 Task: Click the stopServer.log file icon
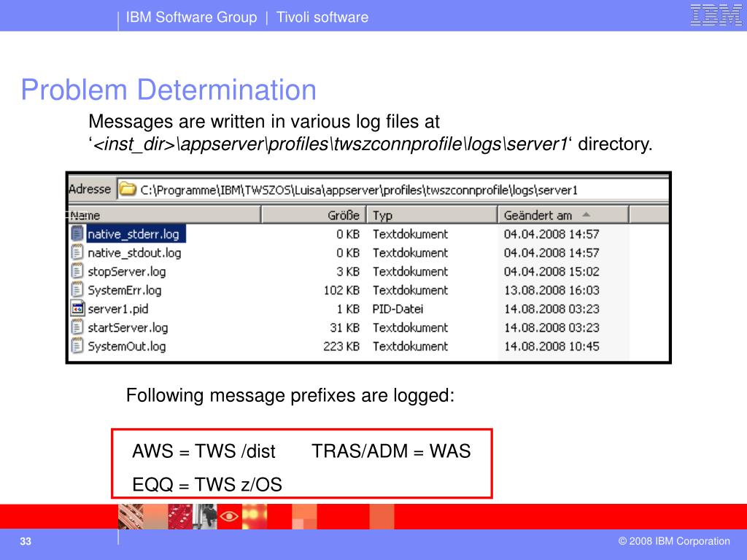pyautogui.click(x=77, y=271)
